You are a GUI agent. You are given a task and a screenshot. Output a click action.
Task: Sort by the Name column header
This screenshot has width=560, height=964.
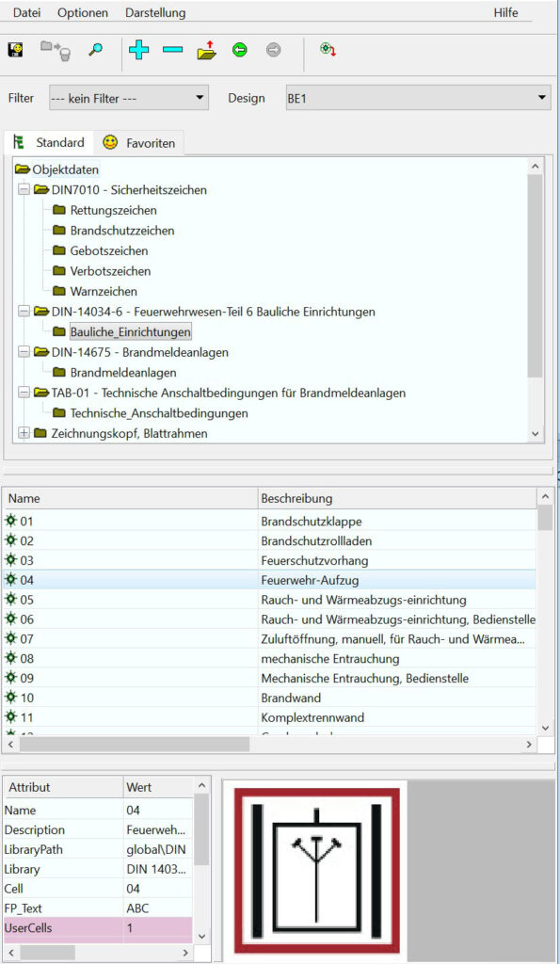(130, 498)
